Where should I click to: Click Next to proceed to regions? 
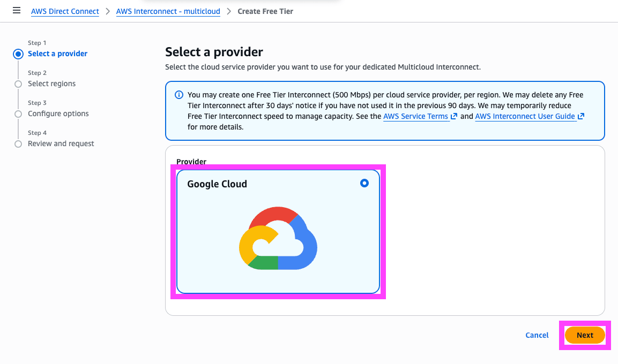coord(585,335)
